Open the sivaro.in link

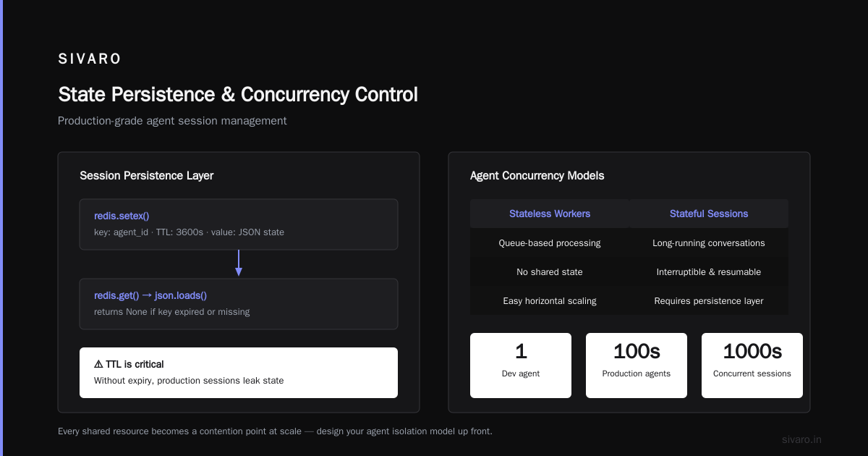(x=801, y=439)
